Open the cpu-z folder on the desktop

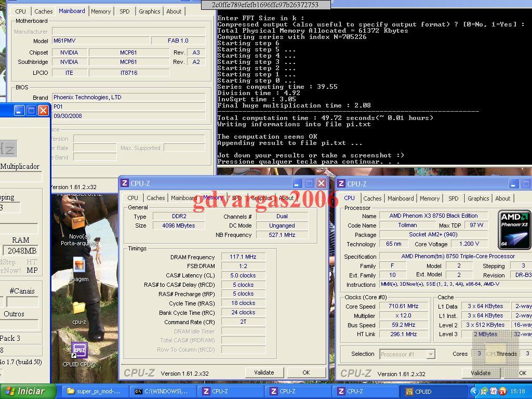point(79,312)
